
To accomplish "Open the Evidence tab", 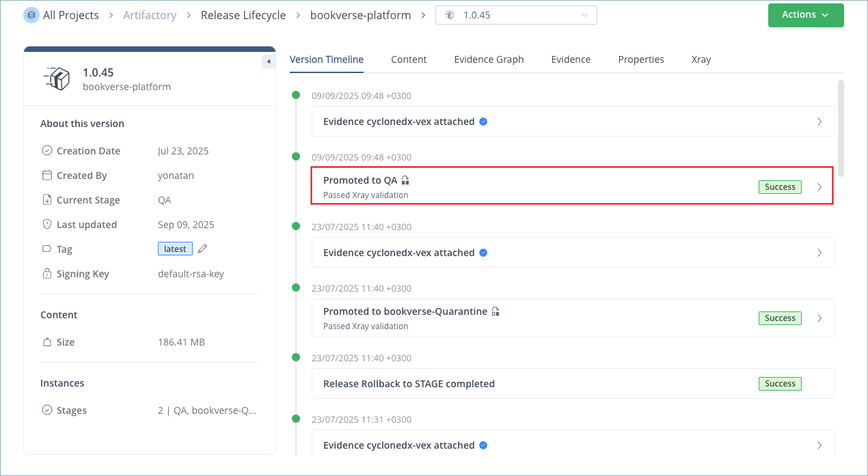I will [571, 59].
